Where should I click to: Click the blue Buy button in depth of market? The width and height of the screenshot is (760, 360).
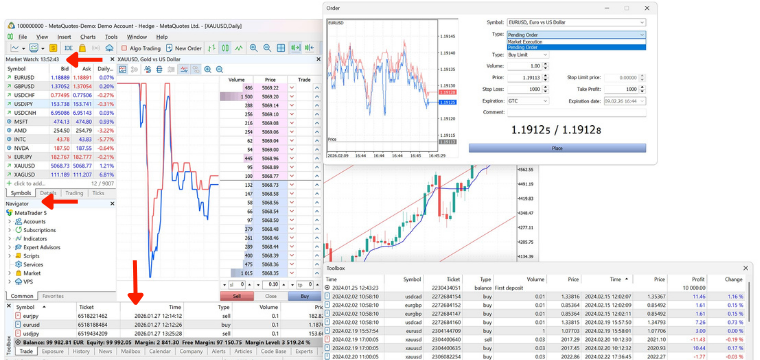305,296
